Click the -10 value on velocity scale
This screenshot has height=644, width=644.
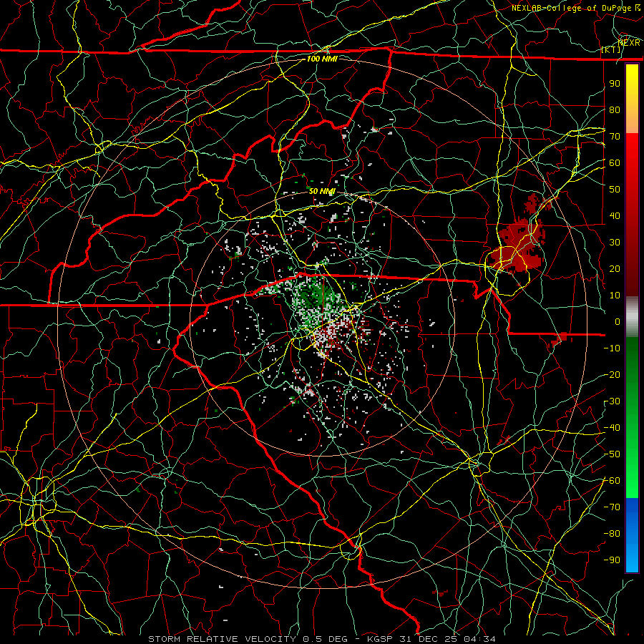[x=612, y=348]
